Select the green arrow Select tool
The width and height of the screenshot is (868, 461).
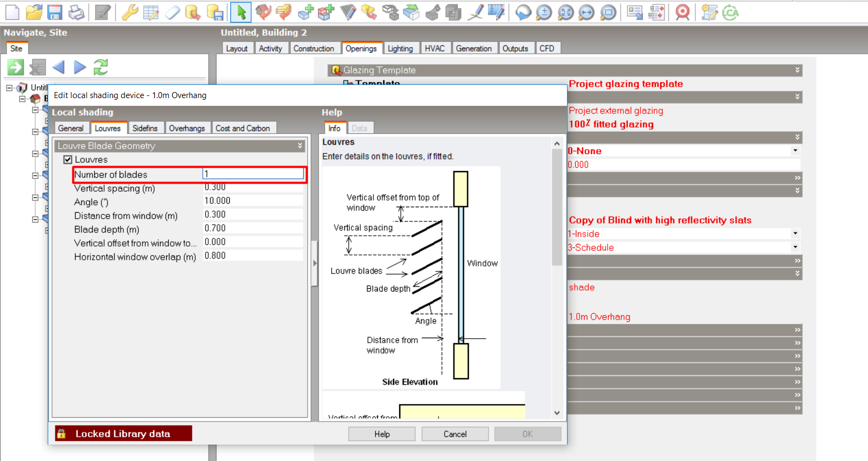[x=241, y=12]
